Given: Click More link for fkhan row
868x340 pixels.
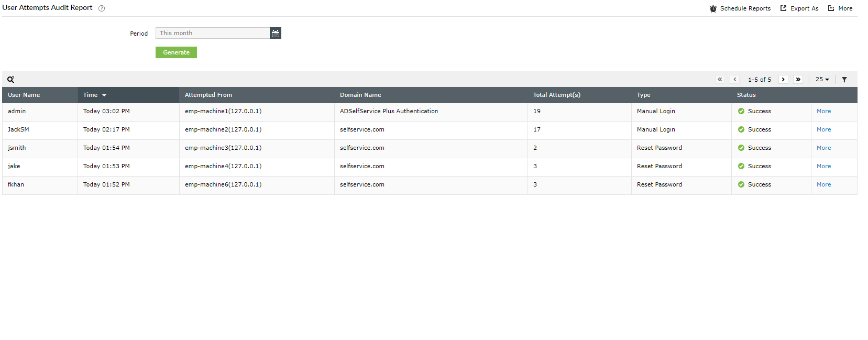Looking at the screenshot, I should coord(823,184).
